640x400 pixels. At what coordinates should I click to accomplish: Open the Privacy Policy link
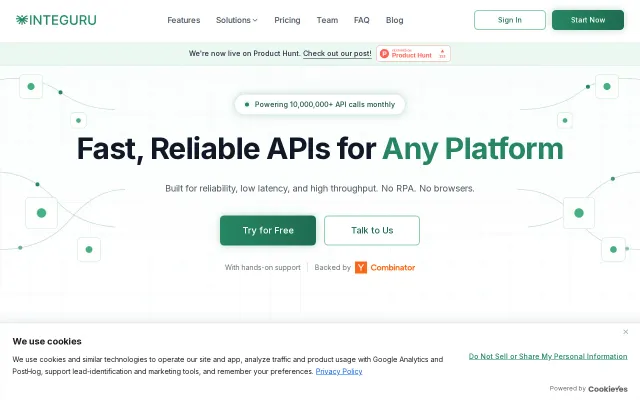coord(339,371)
